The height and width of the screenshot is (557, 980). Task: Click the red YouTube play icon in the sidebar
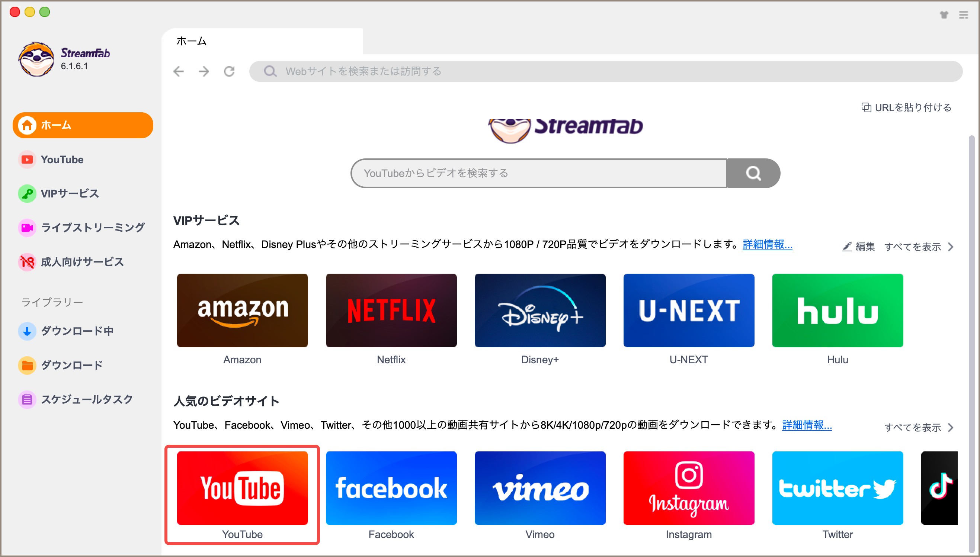click(x=27, y=160)
